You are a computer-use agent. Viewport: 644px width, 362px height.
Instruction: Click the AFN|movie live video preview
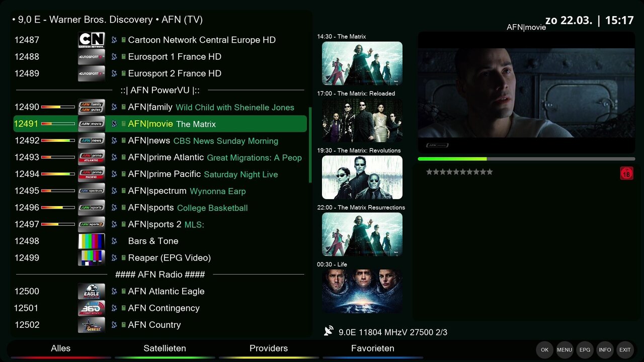[x=526, y=93]
